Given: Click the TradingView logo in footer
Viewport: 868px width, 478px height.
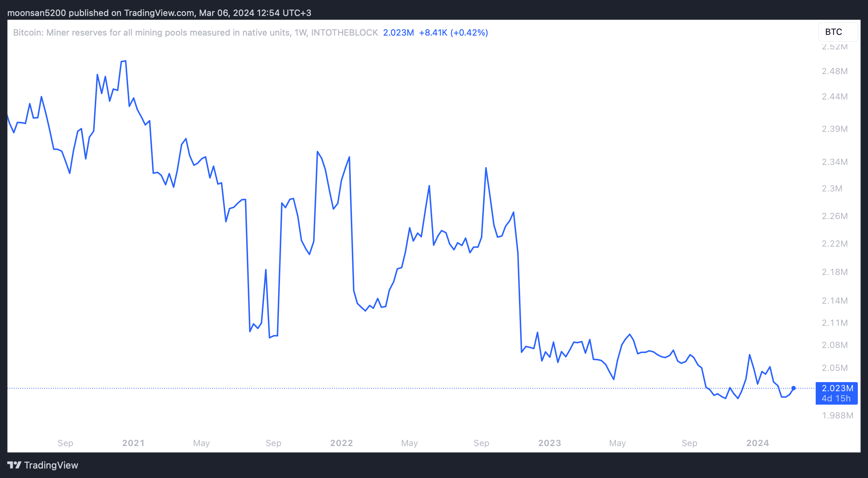Looking at the screenshot, I should [43, 465].
